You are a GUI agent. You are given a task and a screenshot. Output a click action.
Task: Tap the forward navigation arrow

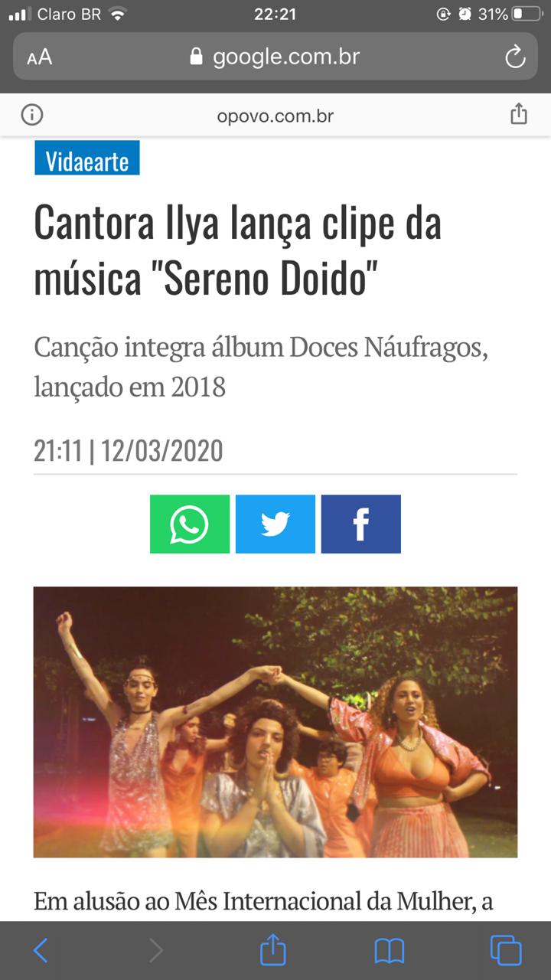pos(156,951)
